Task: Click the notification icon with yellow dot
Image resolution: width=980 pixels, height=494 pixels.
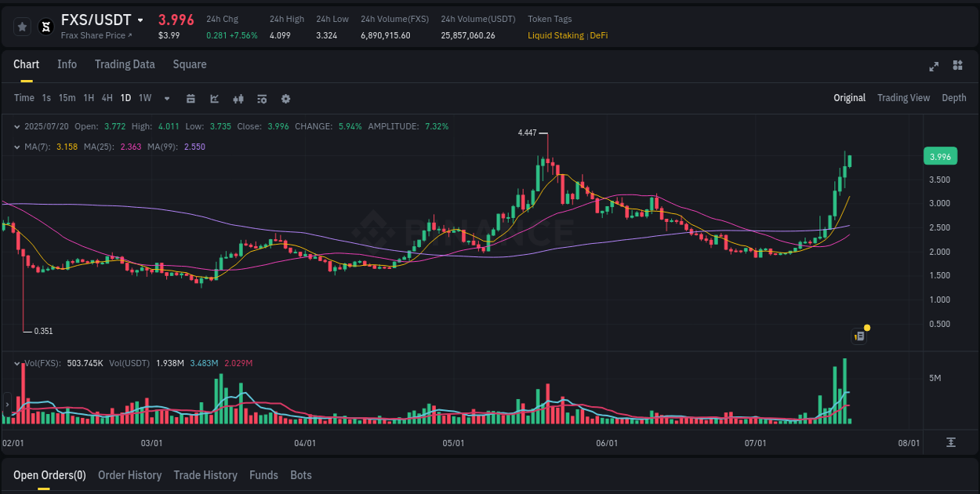Action: point(858,336)
